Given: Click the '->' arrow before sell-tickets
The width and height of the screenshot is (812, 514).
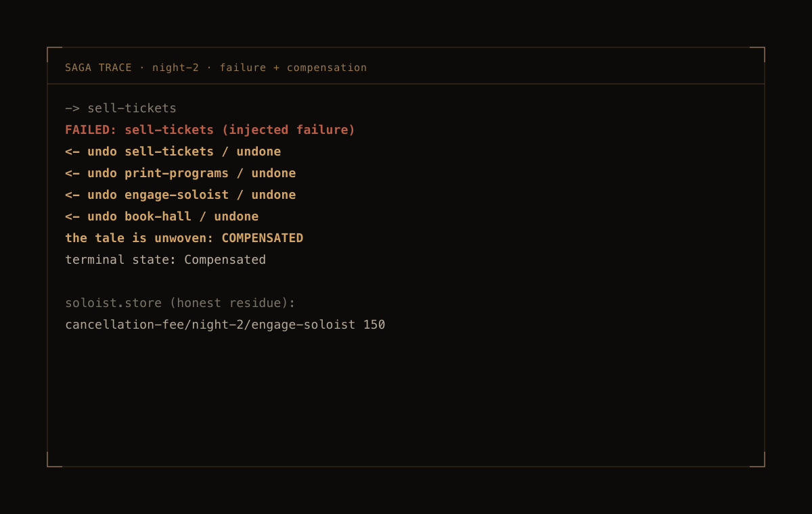Looking at the screenshot, I should [x=72, y=108].
